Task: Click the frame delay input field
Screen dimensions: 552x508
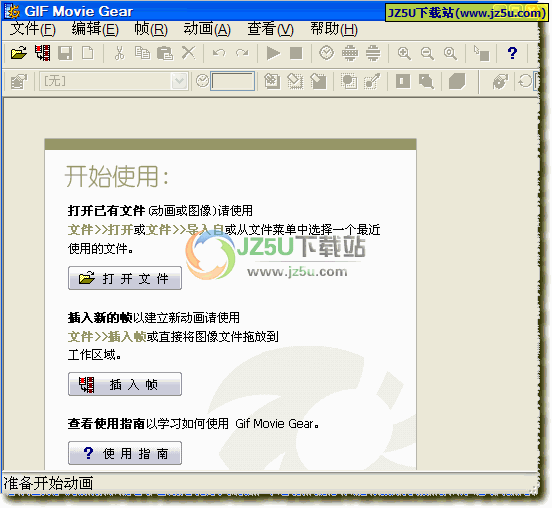Action: [232, 81]
